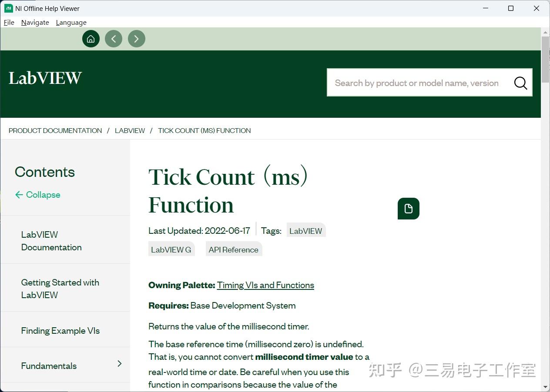The width and height of the screenshot is (550, 392).
Task: Click the green document copy icon
Action: 409,209
